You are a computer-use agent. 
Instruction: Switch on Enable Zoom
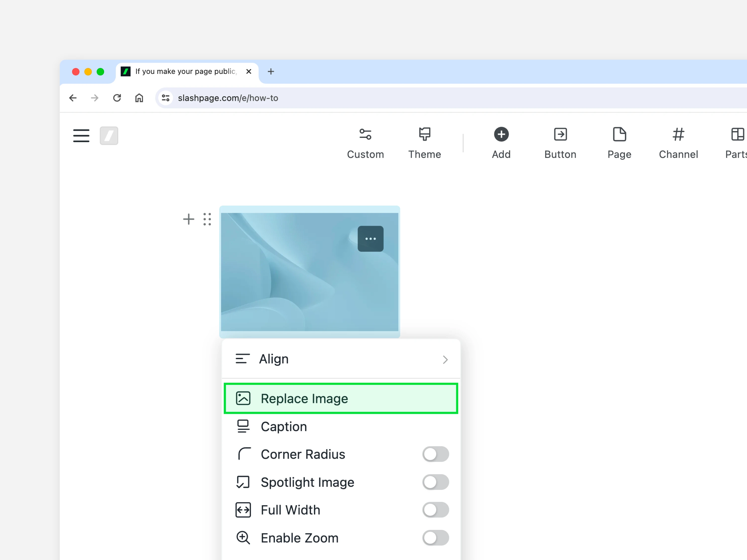[435, 538]
